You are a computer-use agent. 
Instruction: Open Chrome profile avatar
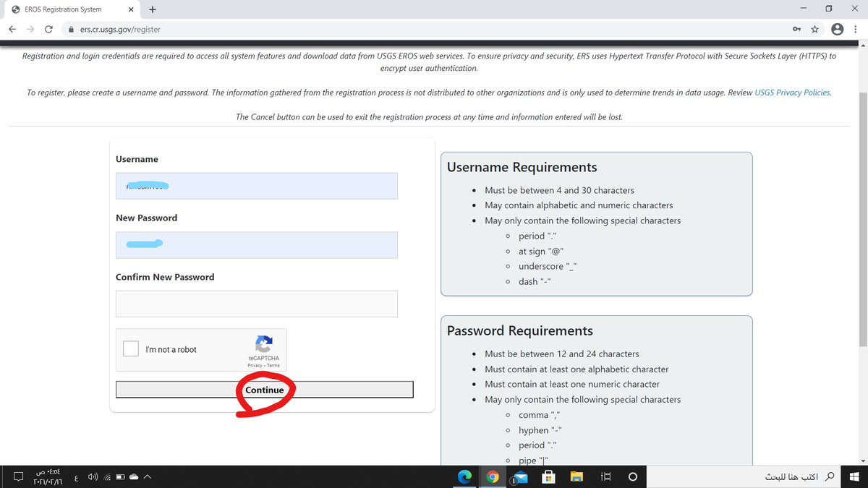tap(837, 30)
